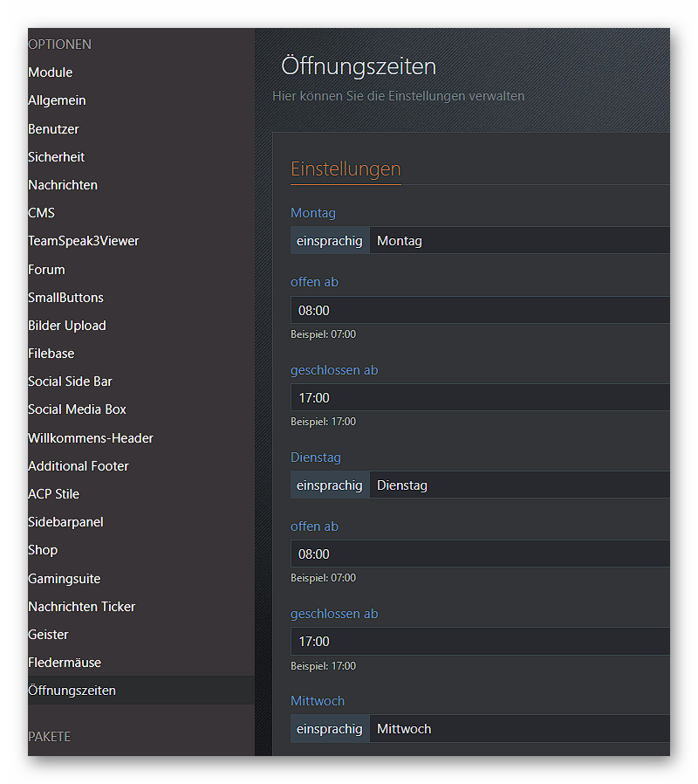Select the Forum menu entry
The image size is (698, 784).
(x=46, y=270)
